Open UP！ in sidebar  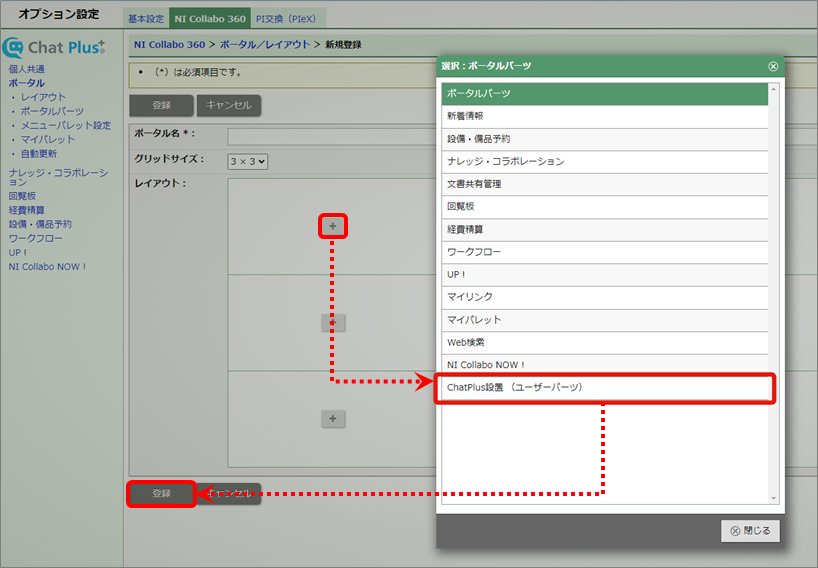tap(18, 252)
